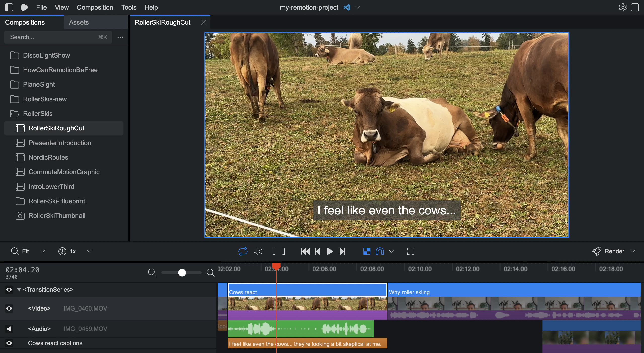The width and height of the screenshot is (644, 353).
Task: Open the Tools menu
Action: tap(129, 7)
